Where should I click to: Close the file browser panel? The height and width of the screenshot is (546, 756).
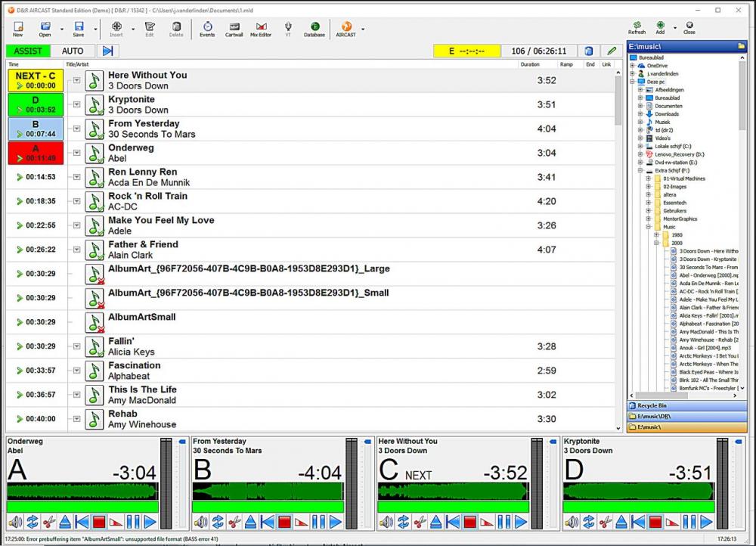[689, 28]
